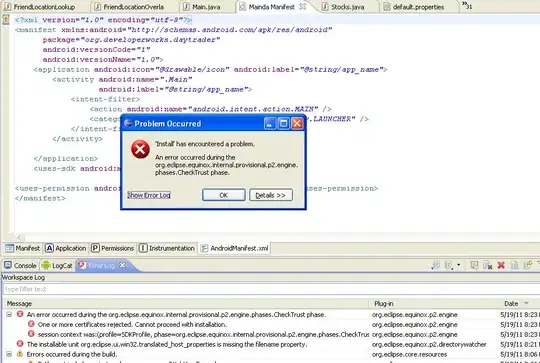This screenshot has width=540, height=363.
Task: Open the Main.java editor tab
Action: click(207, 7)
